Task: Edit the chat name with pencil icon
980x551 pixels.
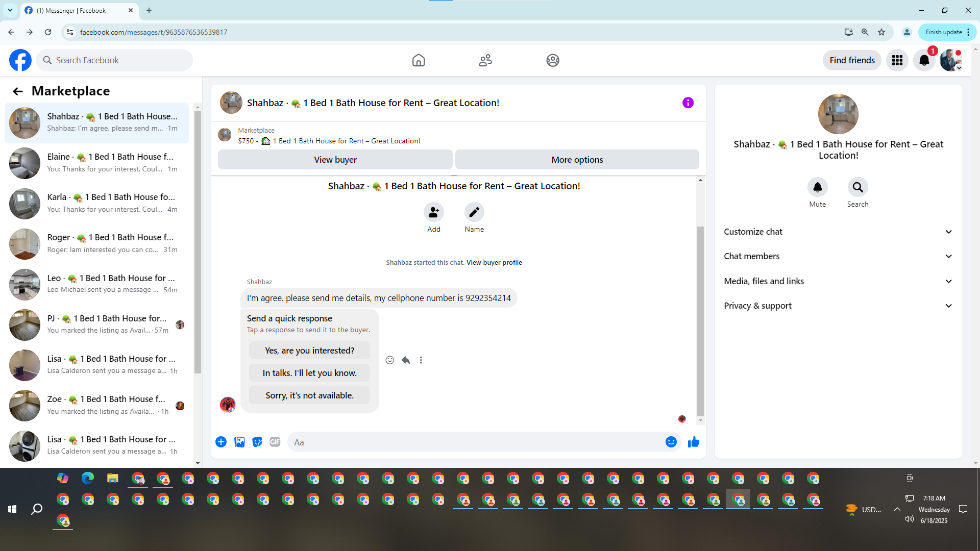Action: 474,212
